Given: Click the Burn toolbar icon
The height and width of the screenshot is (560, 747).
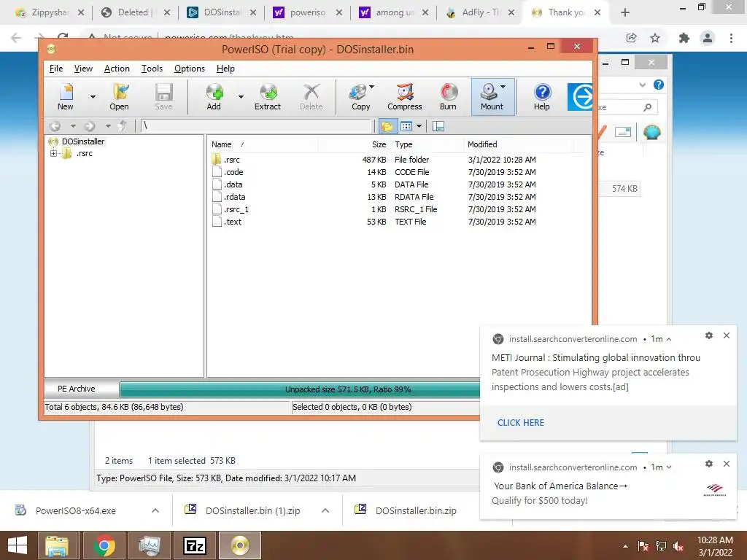Looking at the screenshot, I should tap(449, 97).
